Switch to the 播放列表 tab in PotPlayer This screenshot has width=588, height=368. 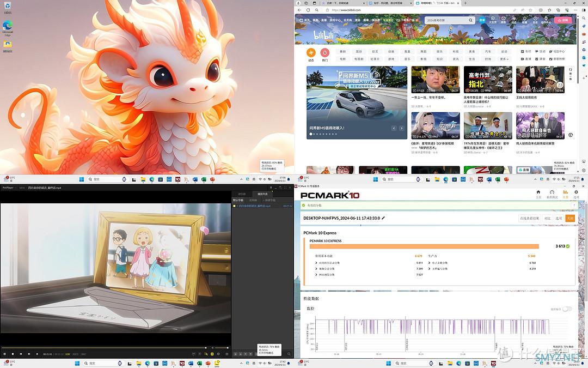[262, 194]
